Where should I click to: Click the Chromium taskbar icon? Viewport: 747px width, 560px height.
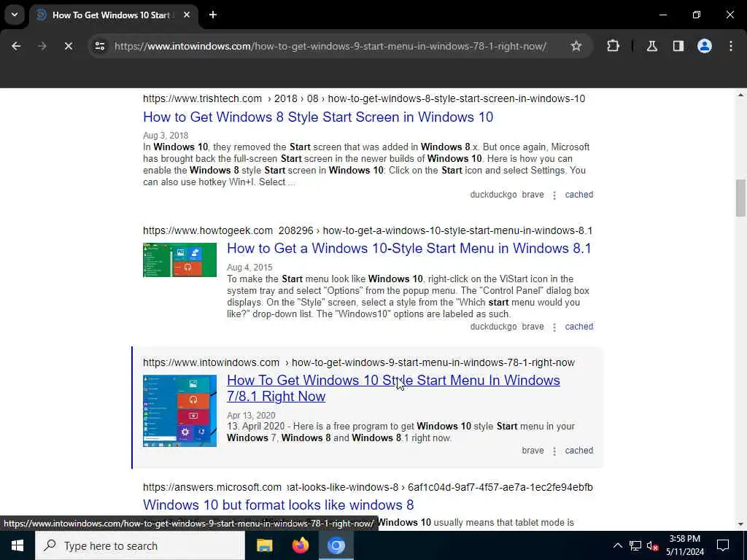tap(336, 545)
